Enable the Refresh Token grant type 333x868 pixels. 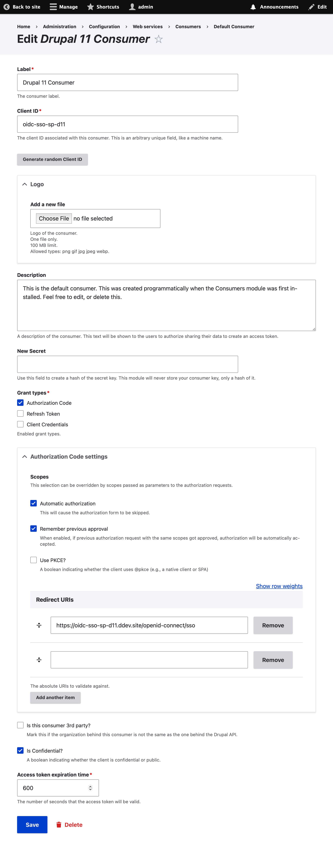coord(21,413)
